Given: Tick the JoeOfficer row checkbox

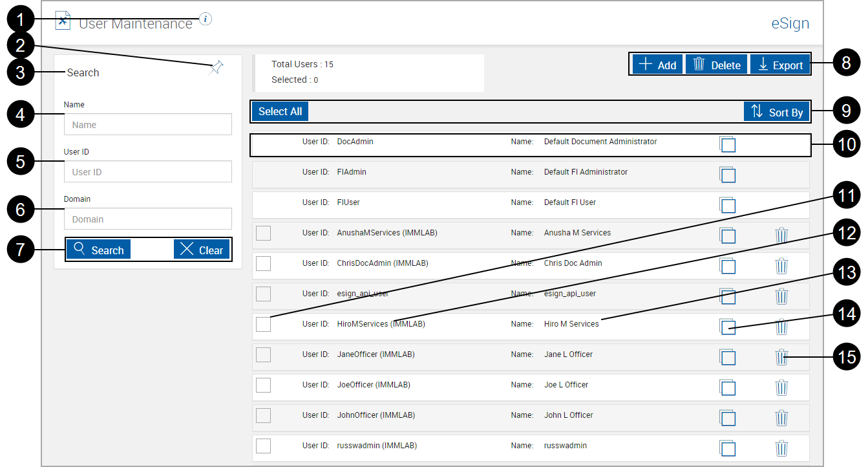Looking at the screenshot, I should [x=263, y=385].
